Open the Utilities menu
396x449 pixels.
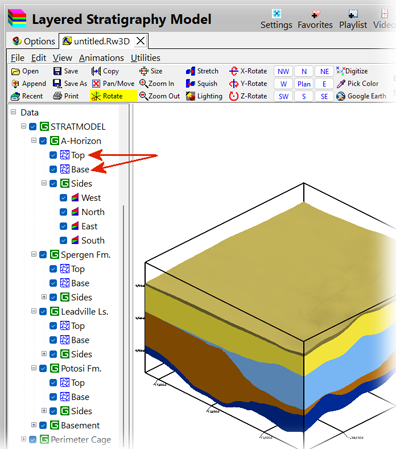145,58
